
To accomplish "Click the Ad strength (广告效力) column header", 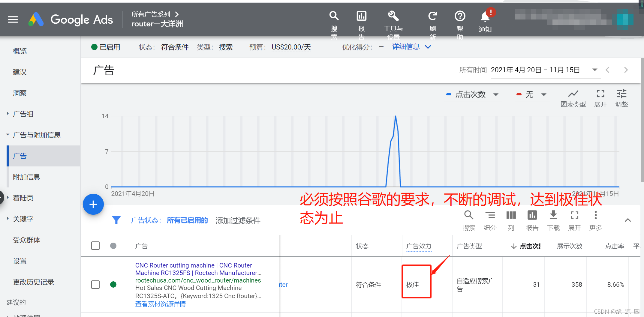I will (x=419, y=246).
